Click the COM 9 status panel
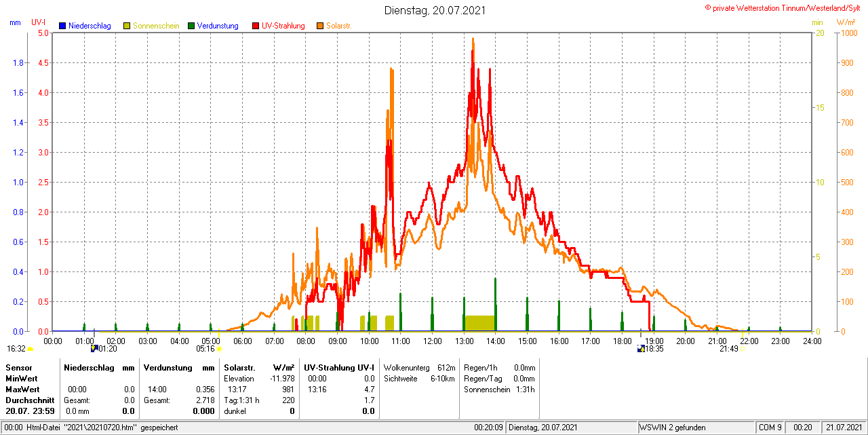The width and height of the screenshot is (868, 435). click(x=770, y=428)
